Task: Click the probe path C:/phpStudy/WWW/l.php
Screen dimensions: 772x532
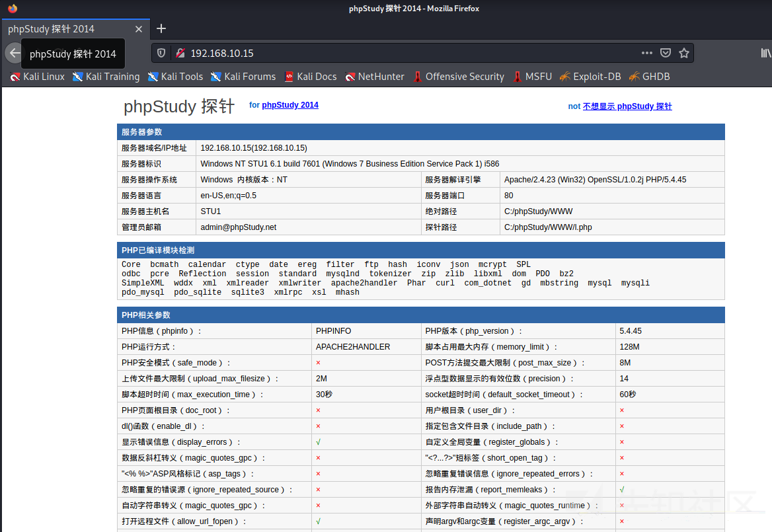Action: [548, 227]
